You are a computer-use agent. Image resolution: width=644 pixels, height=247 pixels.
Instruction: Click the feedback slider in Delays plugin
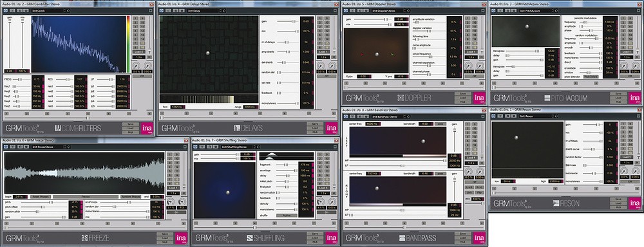click(288, 93)
